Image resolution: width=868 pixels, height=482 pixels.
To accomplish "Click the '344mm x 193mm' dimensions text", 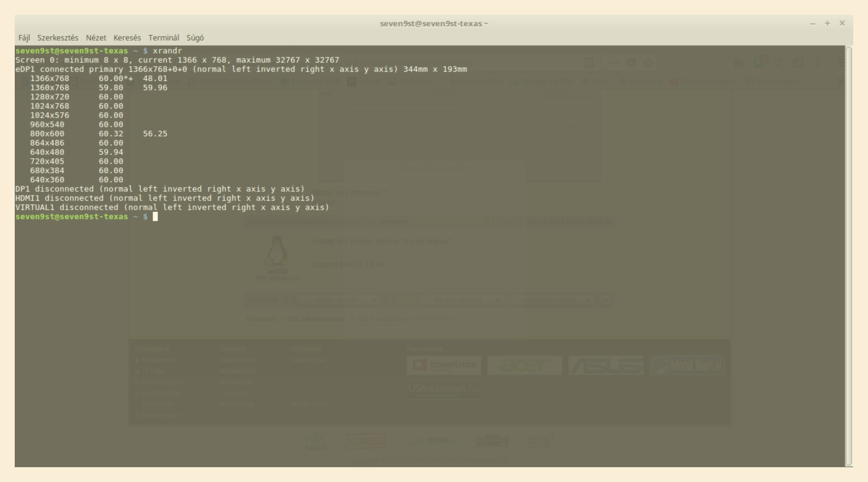I will pos(435,69).
